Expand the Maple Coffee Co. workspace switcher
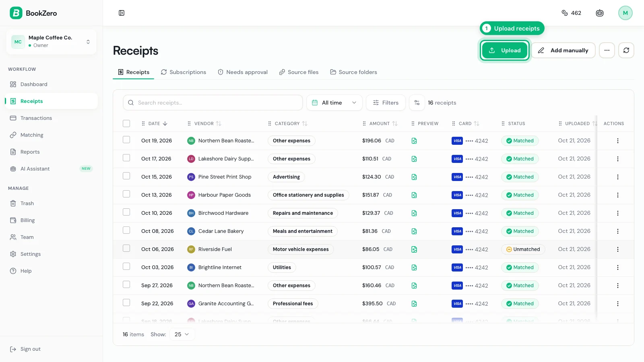Image resolution: width=644 pixels, height=362 pixels. (51, 41)
